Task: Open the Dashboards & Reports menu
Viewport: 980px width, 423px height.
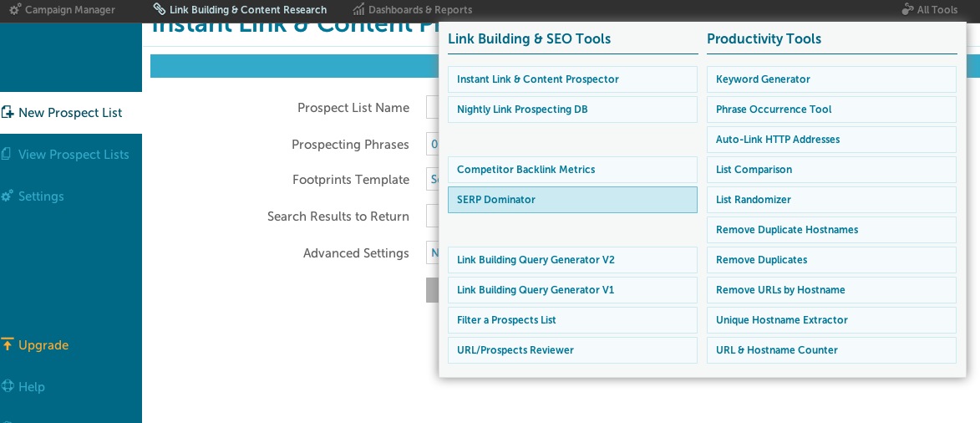Action: pyautogui.click(x=420, y=10)
